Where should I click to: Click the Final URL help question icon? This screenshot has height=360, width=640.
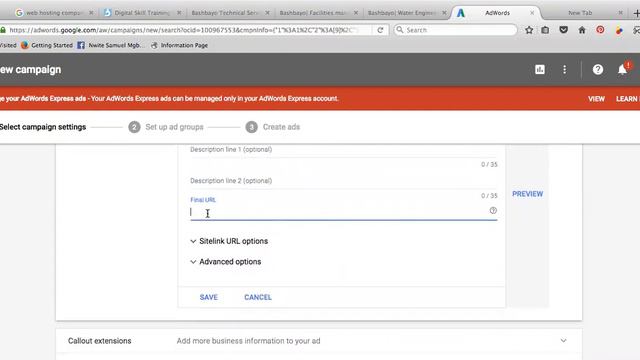[493, 211]
